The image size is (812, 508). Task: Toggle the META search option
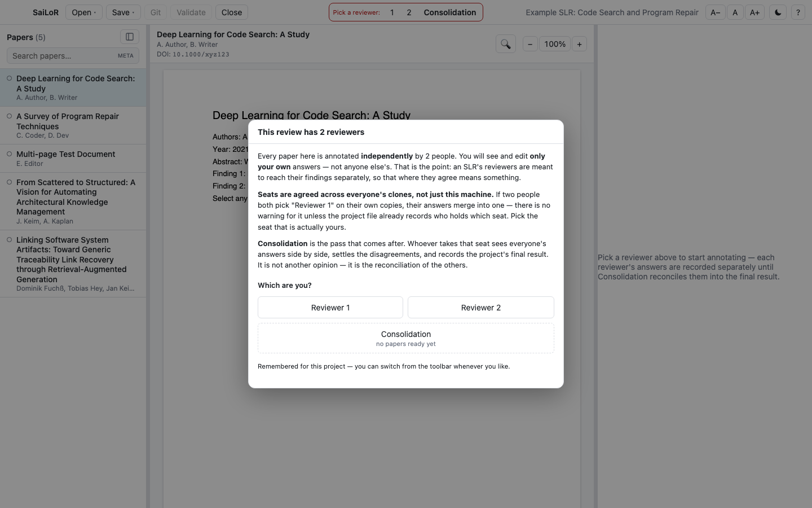click(126, 56)
